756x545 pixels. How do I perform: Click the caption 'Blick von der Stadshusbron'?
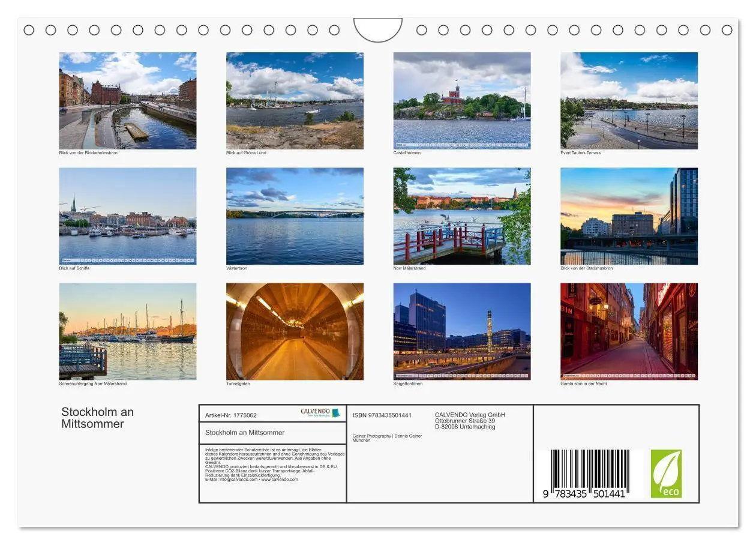coord(586,268)
